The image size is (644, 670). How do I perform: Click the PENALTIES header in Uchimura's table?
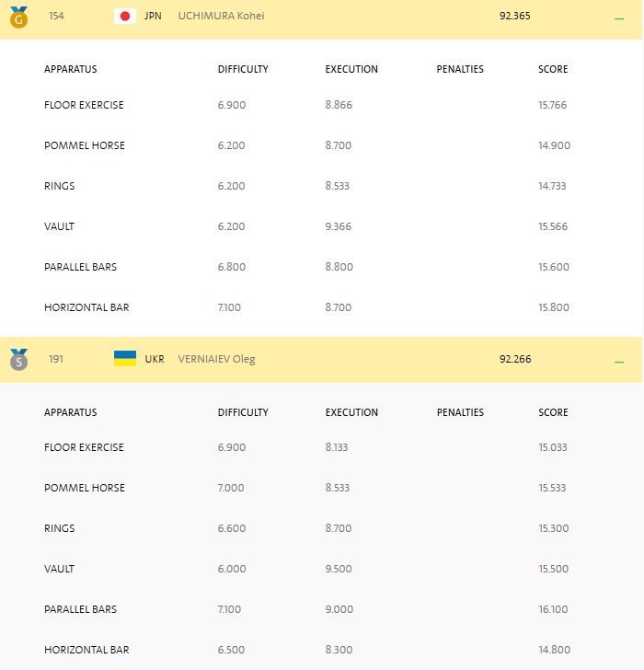point(460,69)
